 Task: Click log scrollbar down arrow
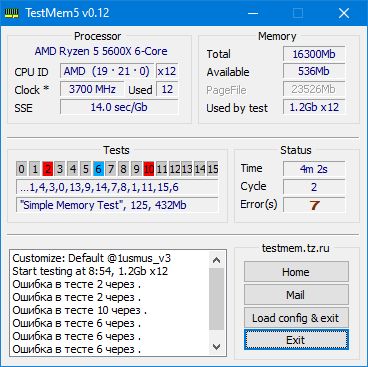click(217, 347)
